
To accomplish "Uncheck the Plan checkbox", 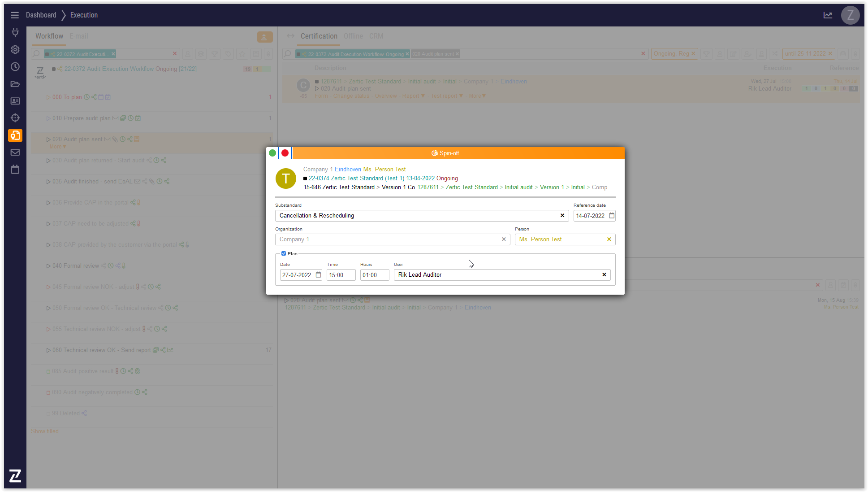I will tap(284, 253).
